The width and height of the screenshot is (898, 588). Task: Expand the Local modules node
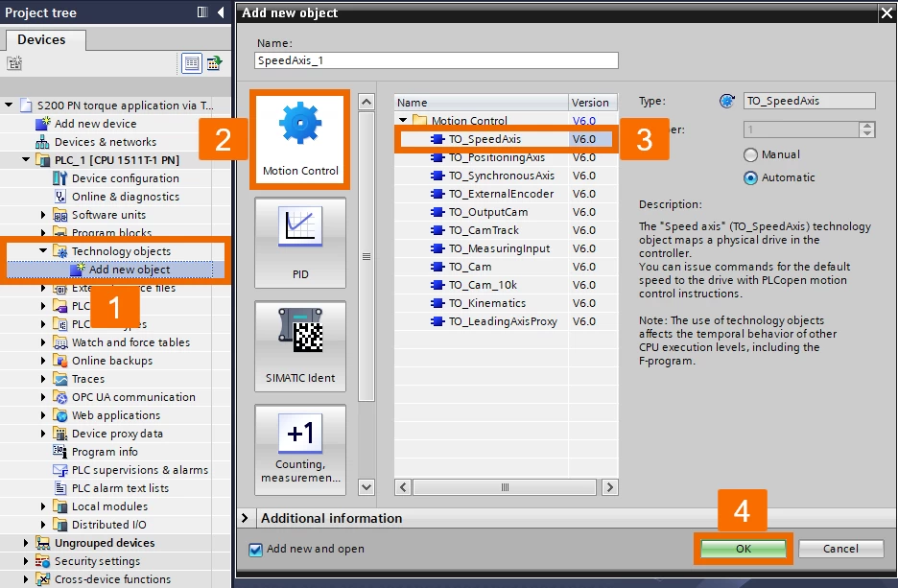43,506
